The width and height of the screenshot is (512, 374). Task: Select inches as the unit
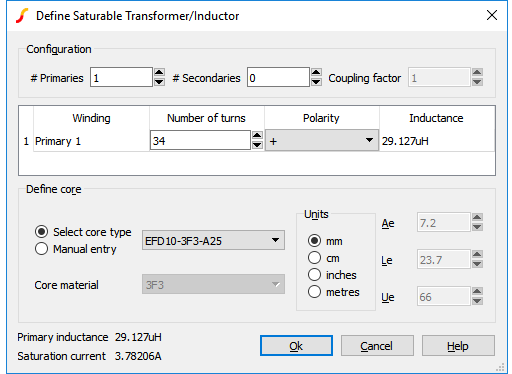click(x=314, y=275)
